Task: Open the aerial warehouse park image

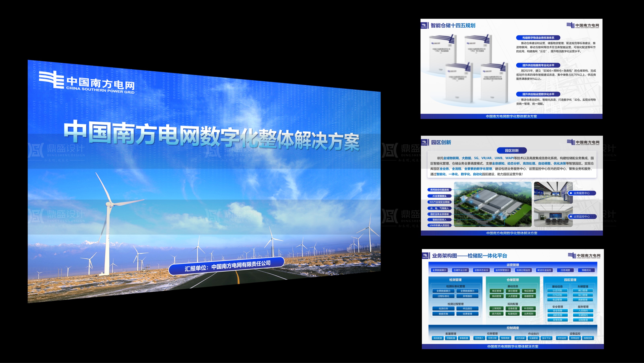Action: (x=493, y=204)
